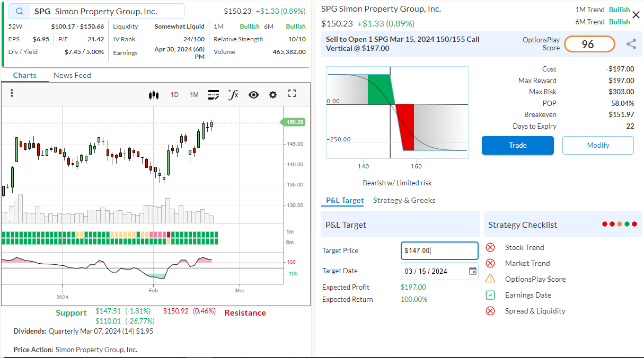644x358 pixels.
Task: Click the Div / Yield value $7.45 / 5.00%
Action: pos(84,52)
